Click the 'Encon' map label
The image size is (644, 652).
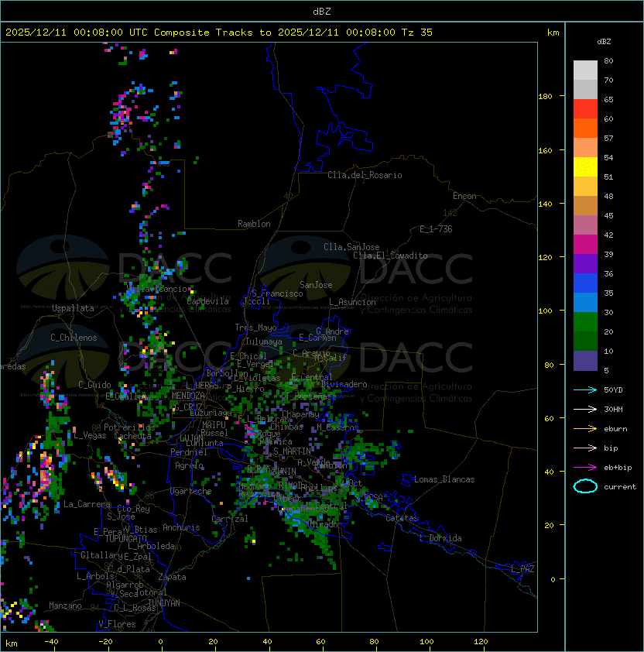click(x=464, y=196)
